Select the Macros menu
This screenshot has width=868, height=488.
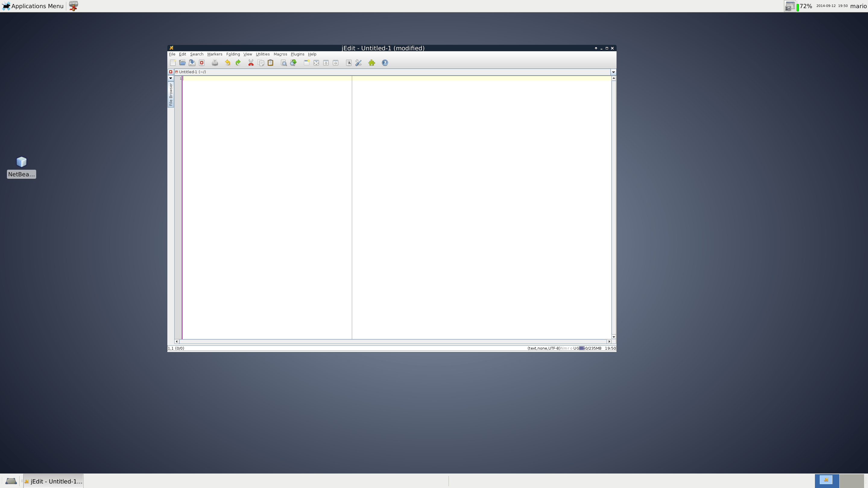pyautogui.click(x=279, y=54)
